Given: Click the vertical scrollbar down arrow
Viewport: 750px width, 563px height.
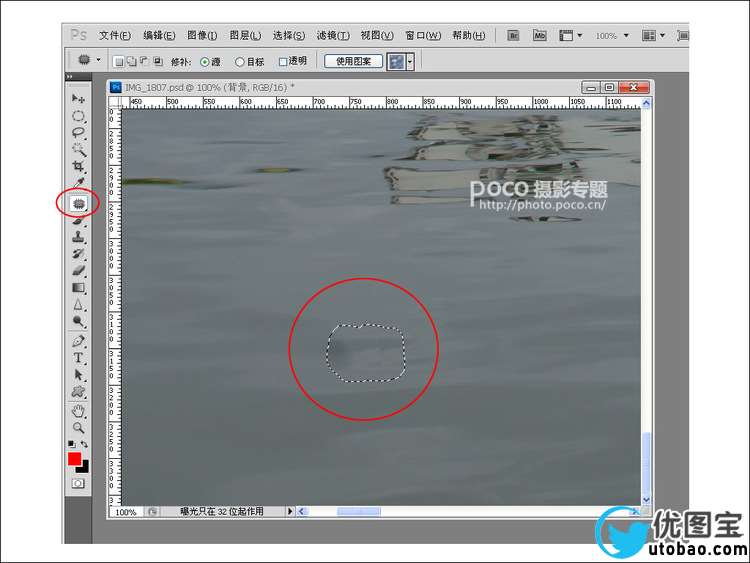Looking at the screenshot, I should [646, 500].
